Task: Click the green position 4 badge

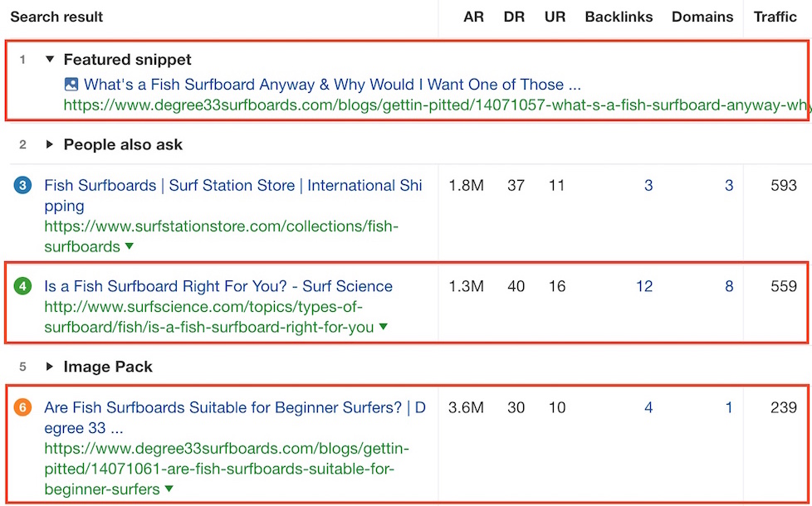Action: (x=22, y=286)
